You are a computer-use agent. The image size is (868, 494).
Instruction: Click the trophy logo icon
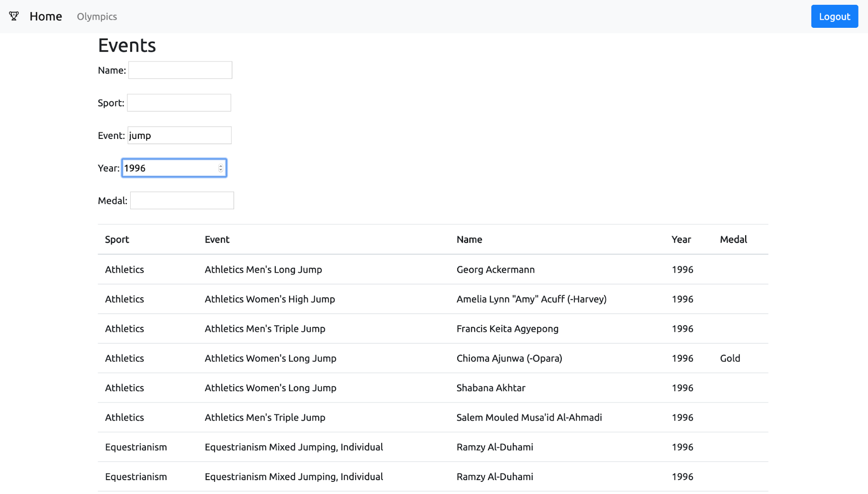click(x=14, y=16)
